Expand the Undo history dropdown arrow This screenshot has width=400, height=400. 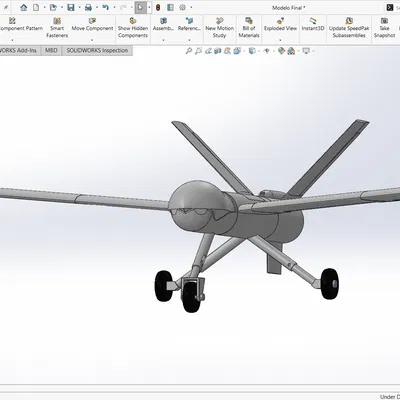point(114,7)
